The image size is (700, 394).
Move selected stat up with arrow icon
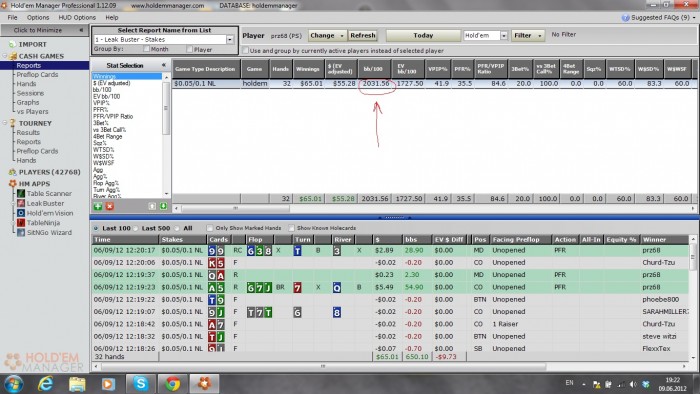[x=152, y=206]
